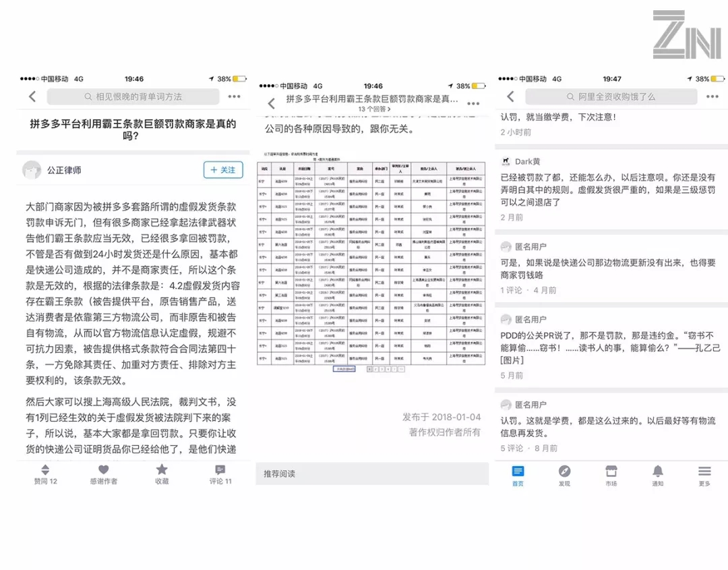Tap the 推荐阅读 section header

tap(372, 474)
